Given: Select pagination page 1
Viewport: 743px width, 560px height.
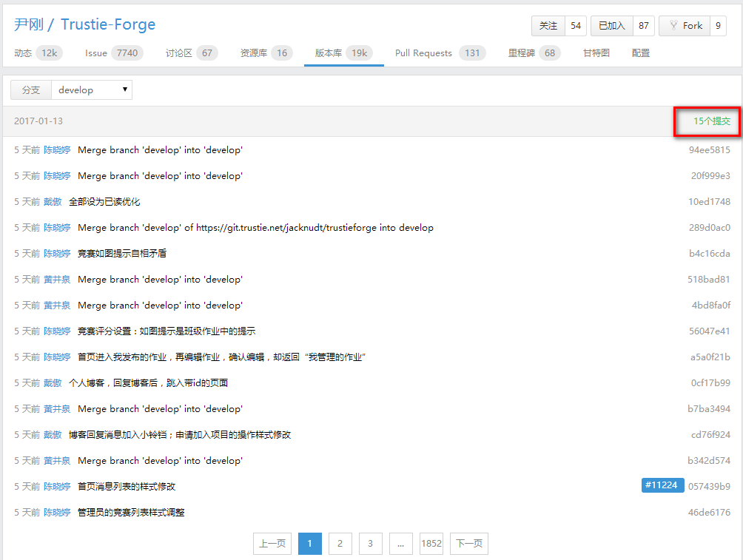Looking at the screenshot, I should click(310, 544).
